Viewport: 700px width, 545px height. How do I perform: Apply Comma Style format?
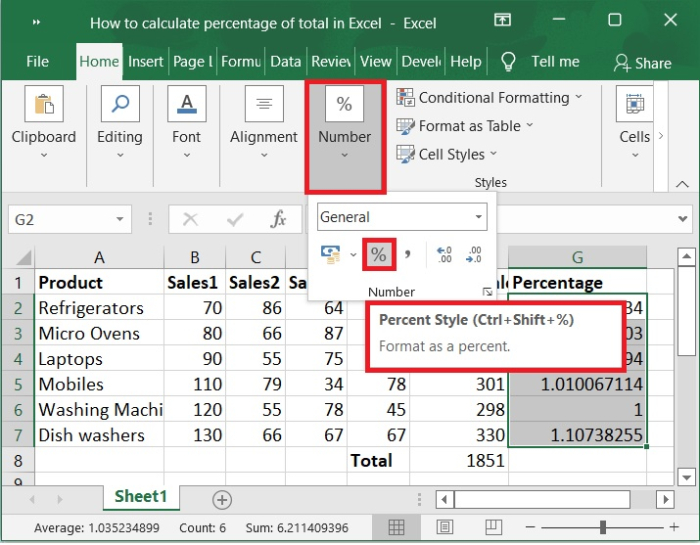407,254
